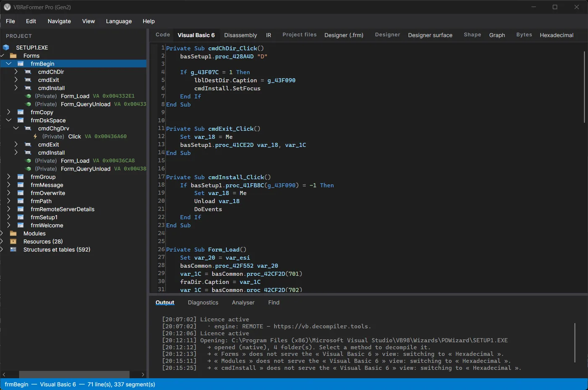Image resolution: width=588 pixels, height=390 pixels.
Task: Open the Graph tab
Action: [497, 35]
